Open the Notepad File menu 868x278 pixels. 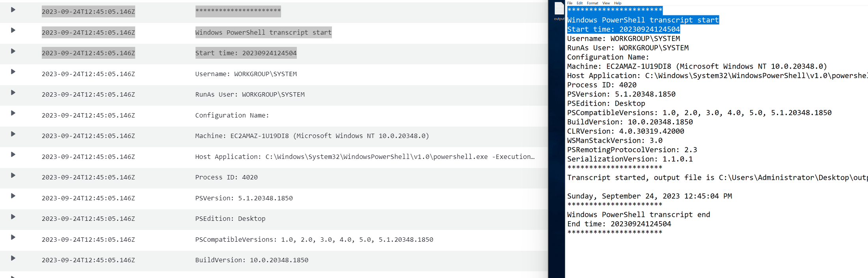570,3
